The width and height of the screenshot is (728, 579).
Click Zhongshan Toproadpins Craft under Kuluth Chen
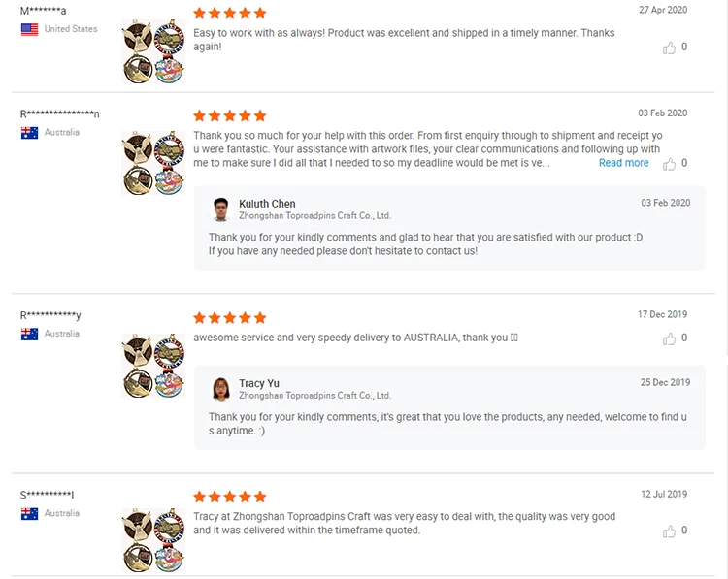coord(314,216)
